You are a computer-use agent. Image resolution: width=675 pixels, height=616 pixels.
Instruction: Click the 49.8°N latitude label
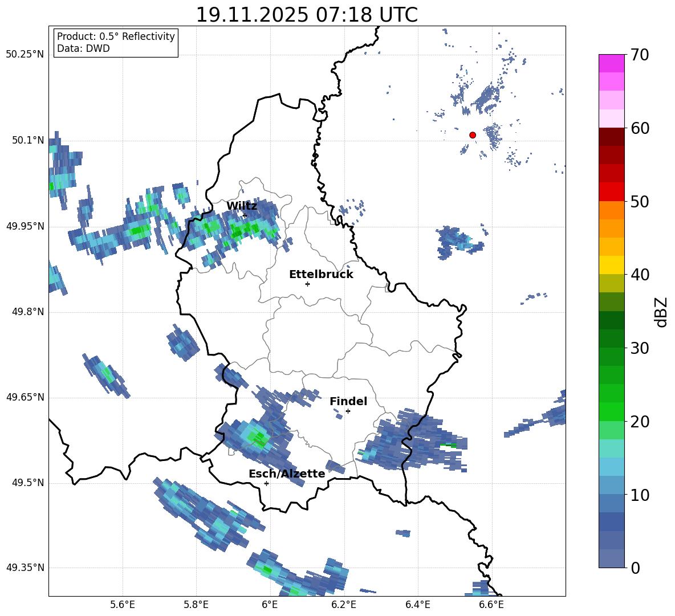click(27, 312)
